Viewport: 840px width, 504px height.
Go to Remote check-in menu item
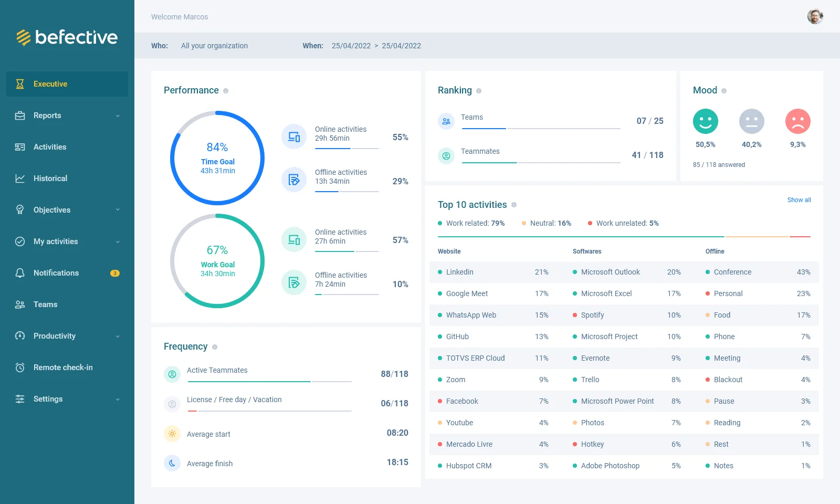click(62, 367)
